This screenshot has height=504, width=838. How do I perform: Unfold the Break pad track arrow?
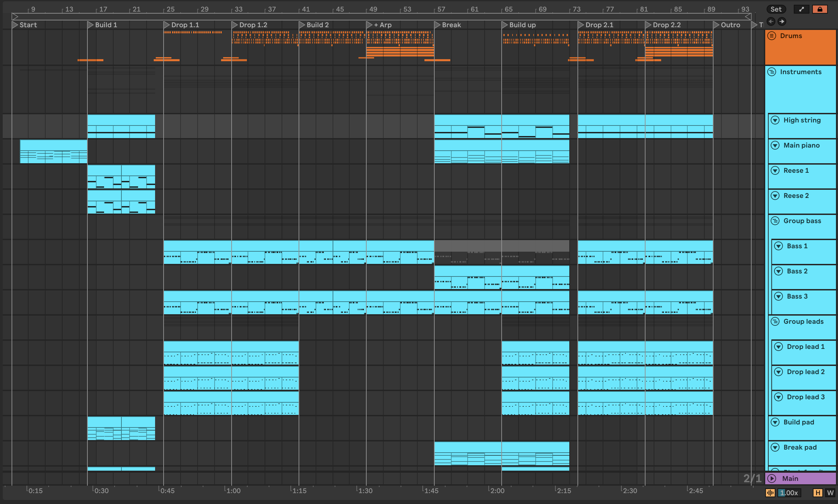pos(775,447)
